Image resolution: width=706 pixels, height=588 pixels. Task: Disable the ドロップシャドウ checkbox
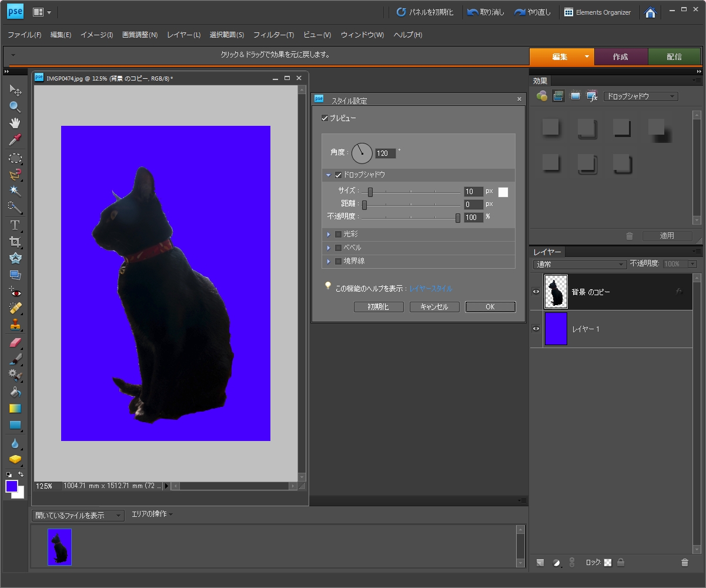[339, 175]
